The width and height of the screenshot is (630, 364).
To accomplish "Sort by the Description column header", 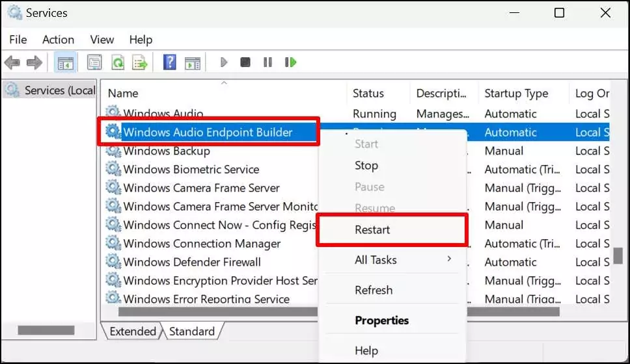I will (444, 93).
